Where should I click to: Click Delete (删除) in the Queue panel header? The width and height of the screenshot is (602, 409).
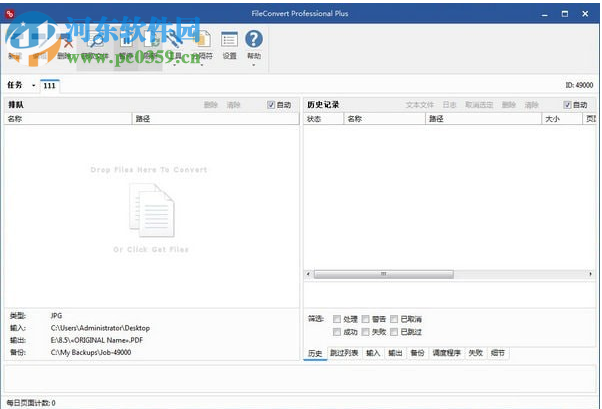[x=211, y=105]
